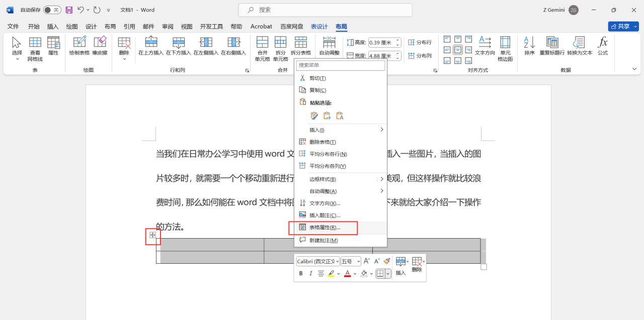Collapse the ribbon with the chevron
Image resolution: width=644 pixels, height=320 pixels.
click(x=634, y=69)
